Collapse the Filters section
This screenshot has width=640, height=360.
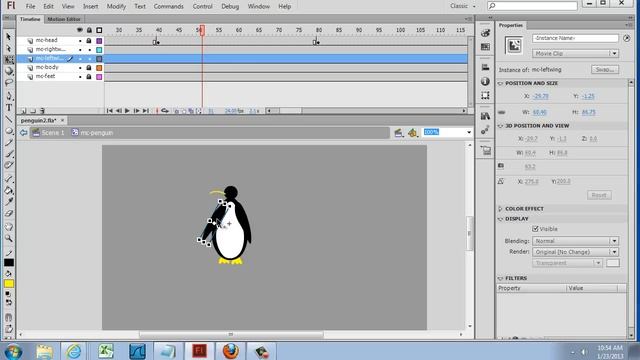coord(500,278)
